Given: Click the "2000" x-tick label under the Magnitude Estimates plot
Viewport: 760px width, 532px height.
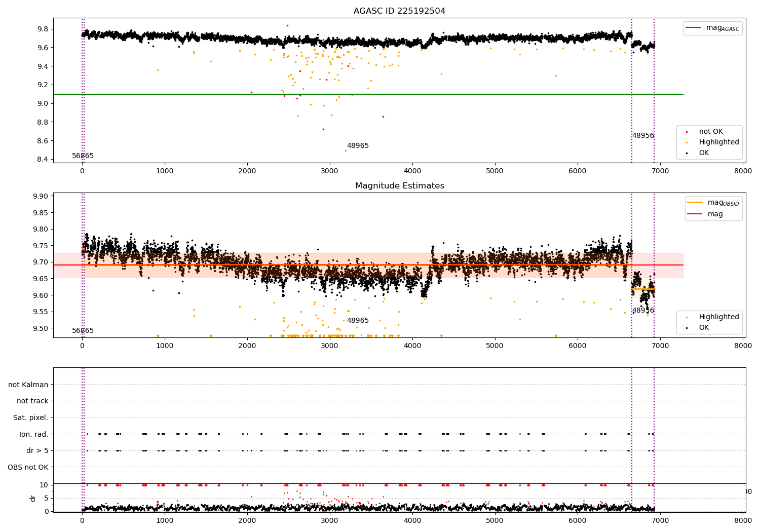Looking at the screenshot, I should click(x=247, y=346).
